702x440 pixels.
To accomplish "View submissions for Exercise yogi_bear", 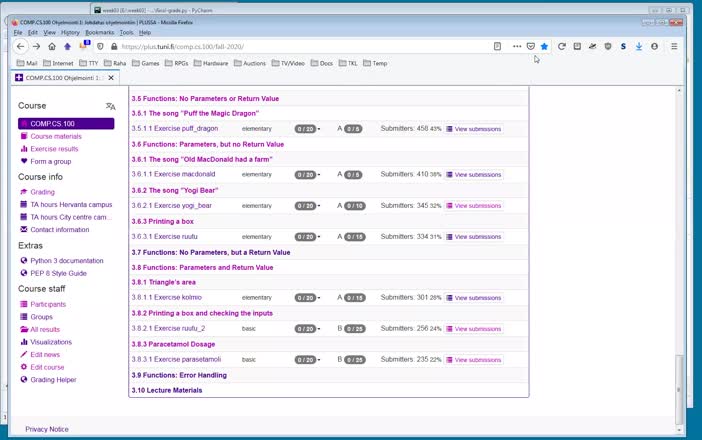I will (474, 206).
